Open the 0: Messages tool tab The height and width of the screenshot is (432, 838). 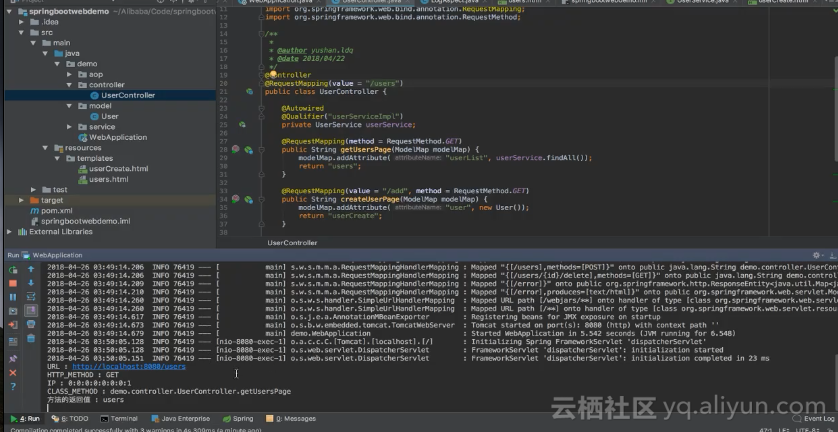tap(291, 419)
